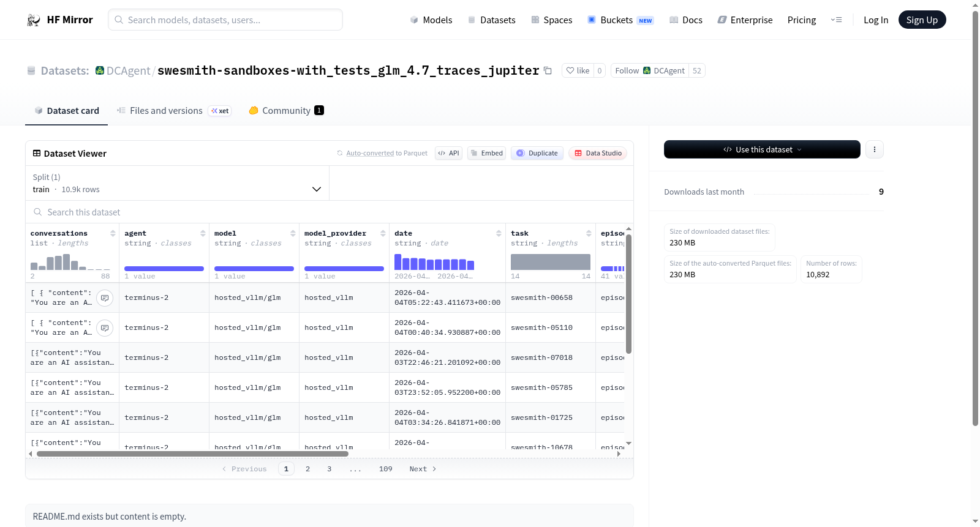Open Data Studio

click(598, 153)
